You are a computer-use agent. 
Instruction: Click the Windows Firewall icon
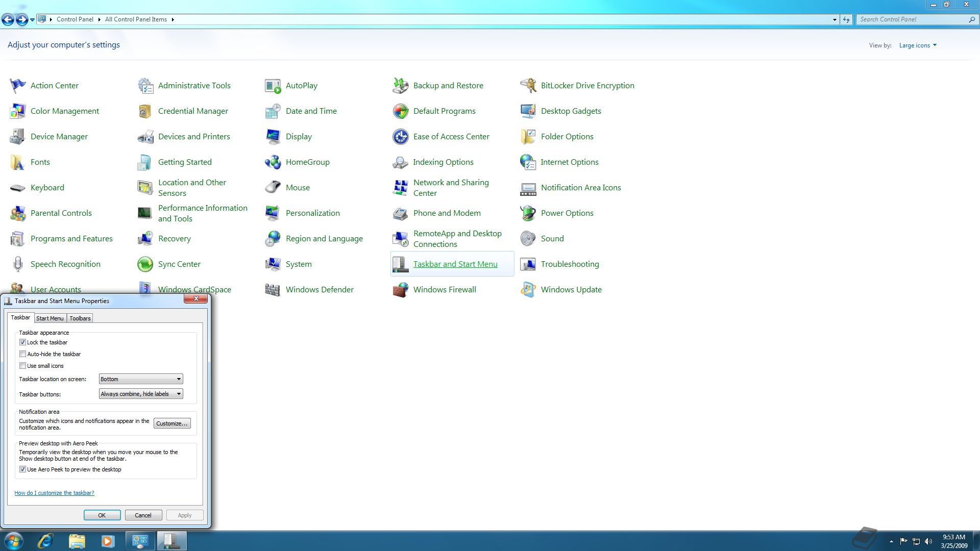point(401,290)
